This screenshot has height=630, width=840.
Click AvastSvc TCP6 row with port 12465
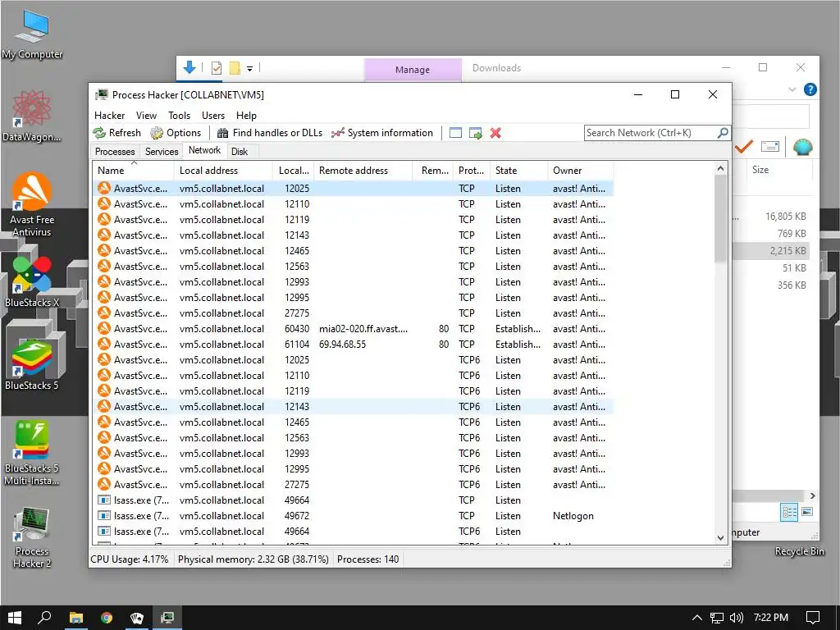tap(354, 422)
